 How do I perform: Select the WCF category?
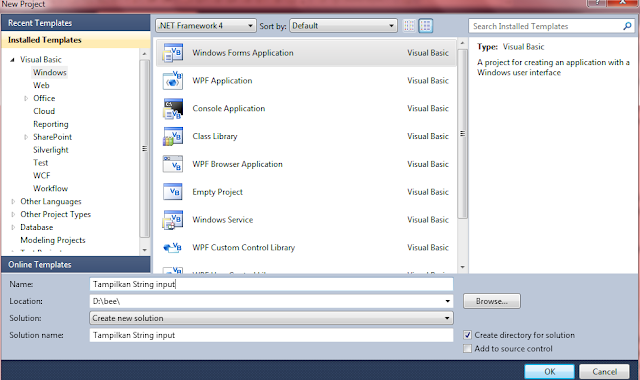42,176
